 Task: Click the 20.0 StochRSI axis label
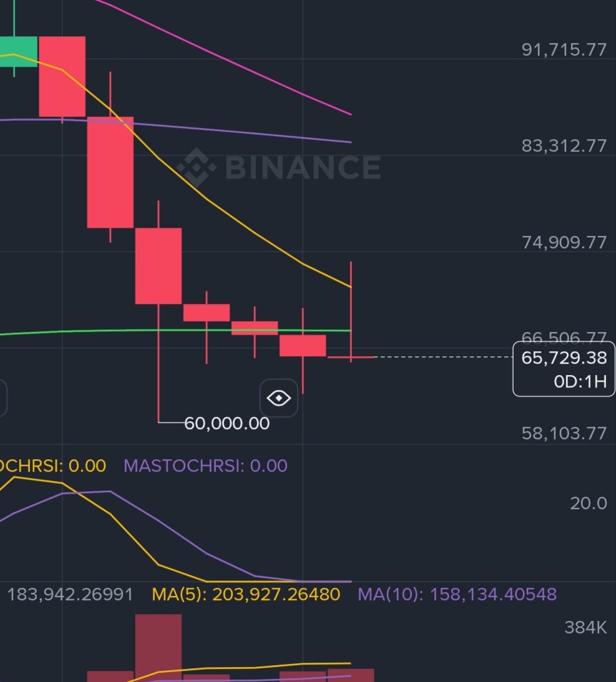588,504
